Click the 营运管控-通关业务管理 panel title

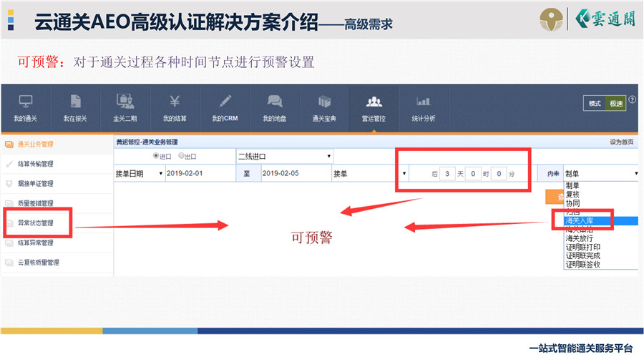(147, 142)
